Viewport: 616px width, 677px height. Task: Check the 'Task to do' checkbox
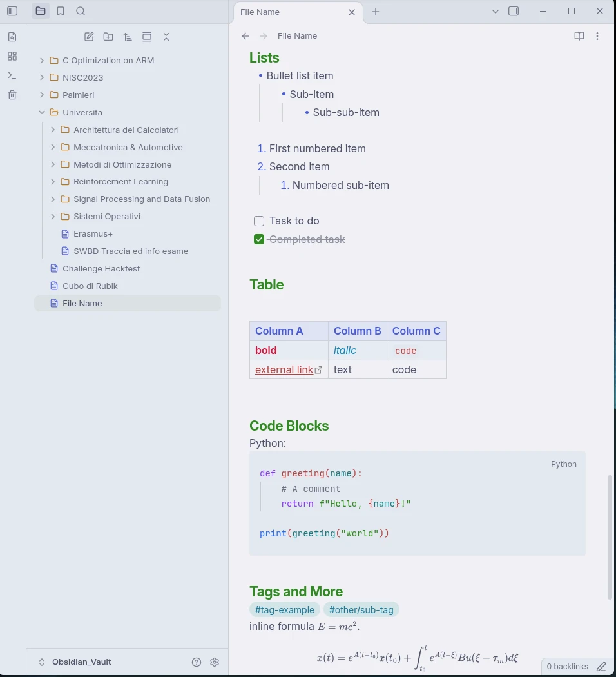[259, 221]
